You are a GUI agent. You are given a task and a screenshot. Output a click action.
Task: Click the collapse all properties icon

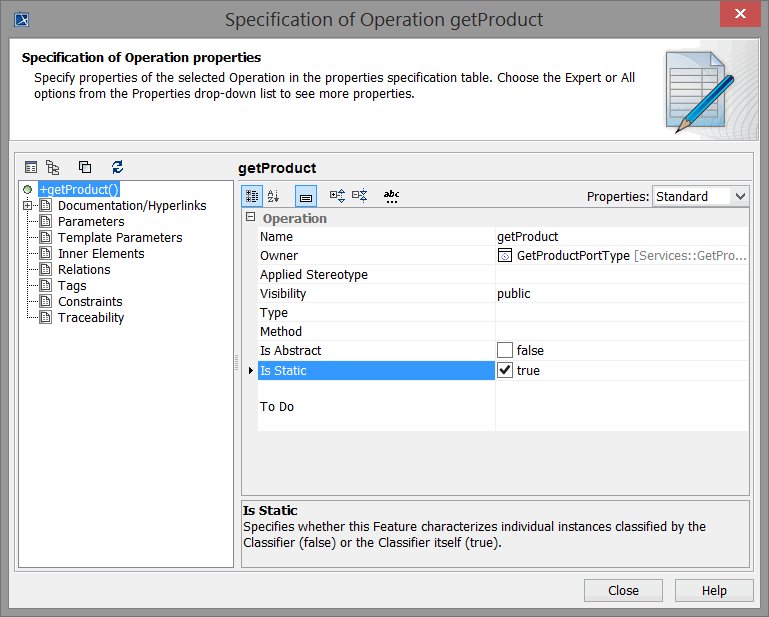click(360, 196)
